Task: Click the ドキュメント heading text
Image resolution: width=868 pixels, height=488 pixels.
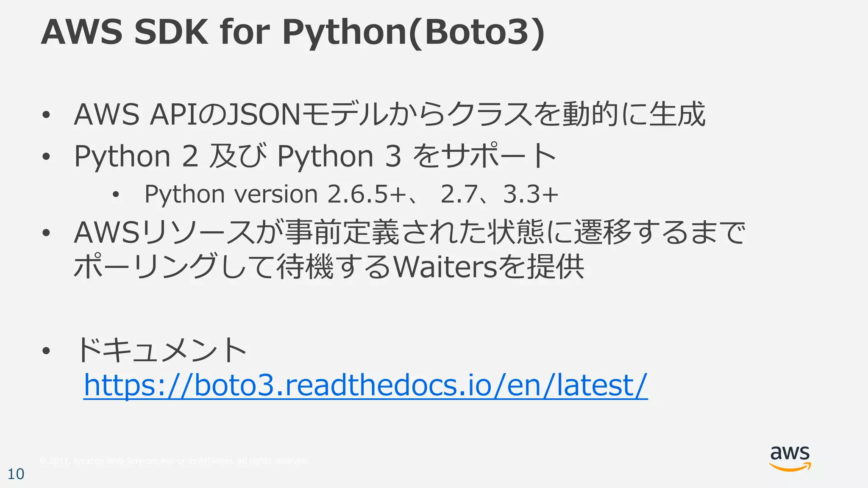Action: pos(161,350)
